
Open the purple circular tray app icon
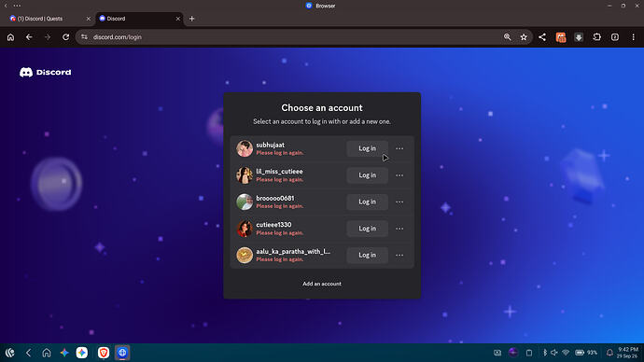click(x=513, y=353)
